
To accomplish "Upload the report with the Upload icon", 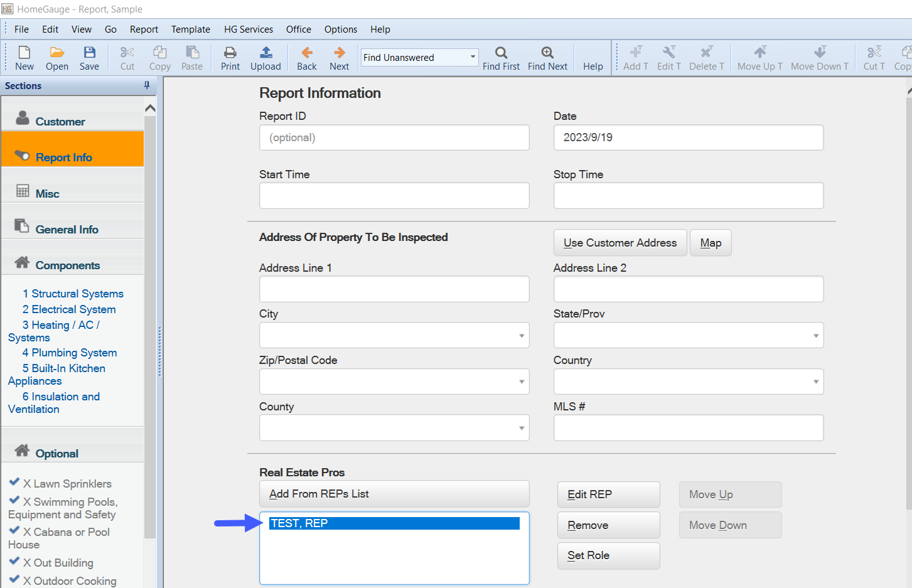I will point(266,53).
